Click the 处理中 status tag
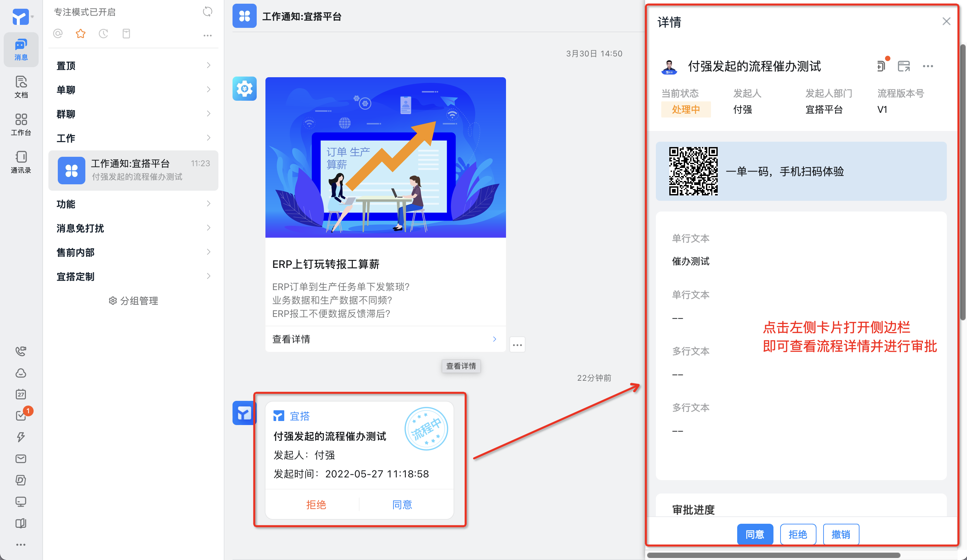The width and height of the screenshot is (967, 560). point(685,109)
